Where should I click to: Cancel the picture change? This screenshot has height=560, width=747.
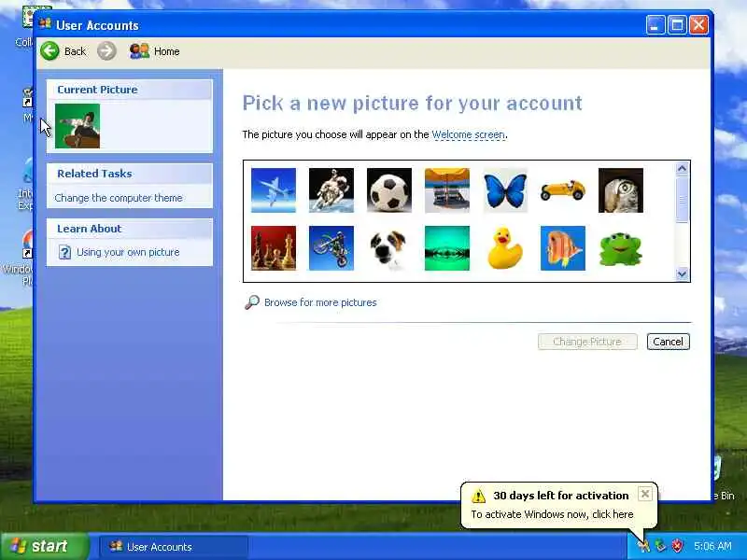click(668, 342)
